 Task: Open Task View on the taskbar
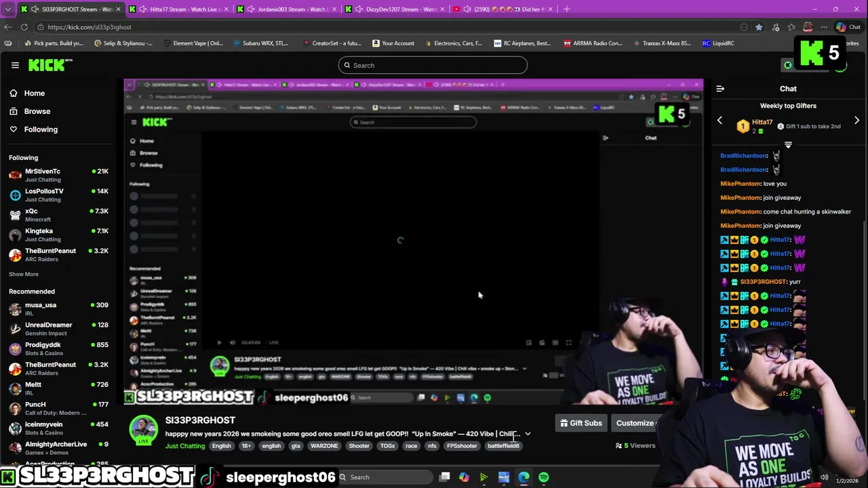[x=444, y=477]
